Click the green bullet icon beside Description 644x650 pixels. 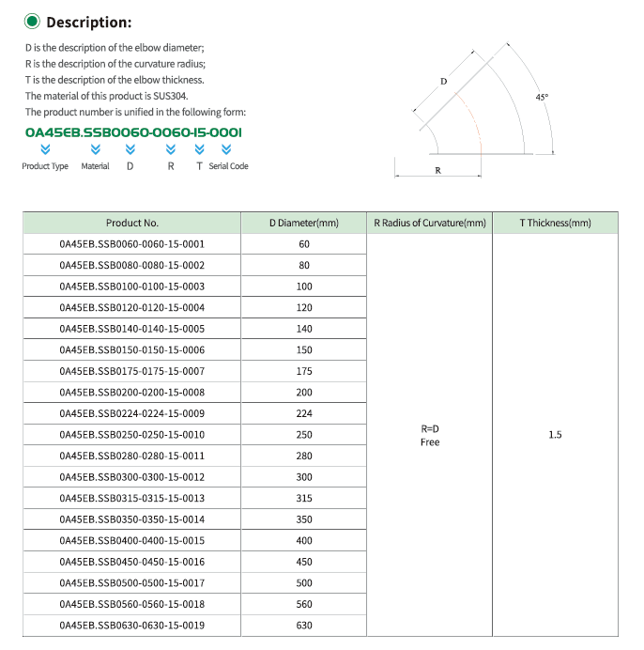(33, 23)
